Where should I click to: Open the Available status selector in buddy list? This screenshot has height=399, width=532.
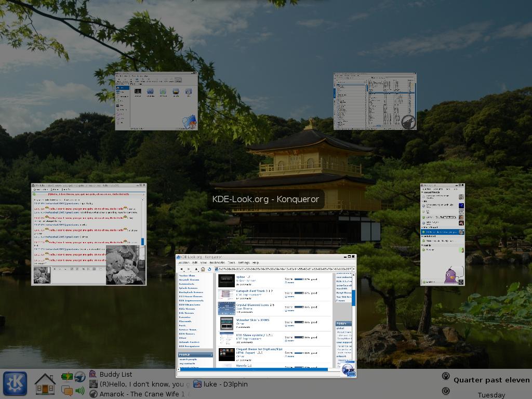click(441, 282)
